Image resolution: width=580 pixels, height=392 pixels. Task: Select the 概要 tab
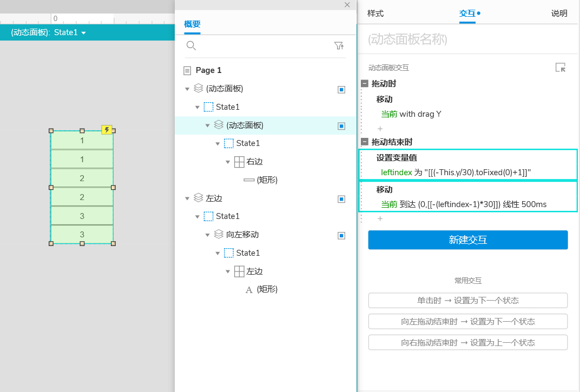(x=193, y=24)
